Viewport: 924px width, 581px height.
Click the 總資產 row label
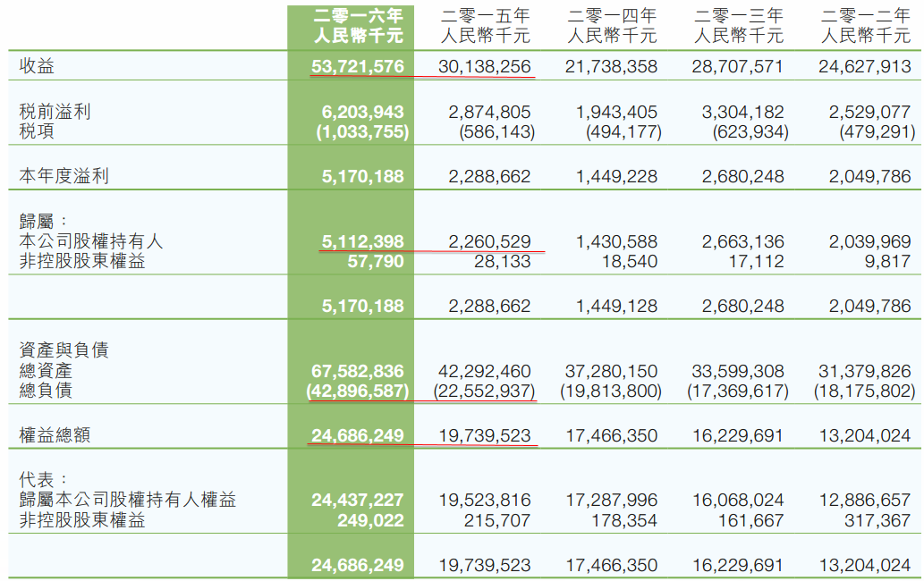click(47, 371)
